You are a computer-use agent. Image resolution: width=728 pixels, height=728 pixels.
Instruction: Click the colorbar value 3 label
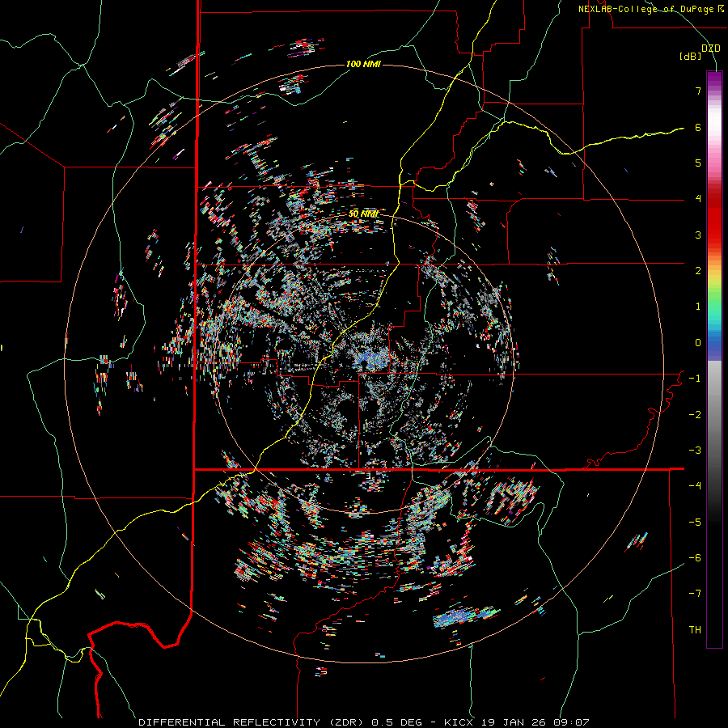(x=698, y=235)
